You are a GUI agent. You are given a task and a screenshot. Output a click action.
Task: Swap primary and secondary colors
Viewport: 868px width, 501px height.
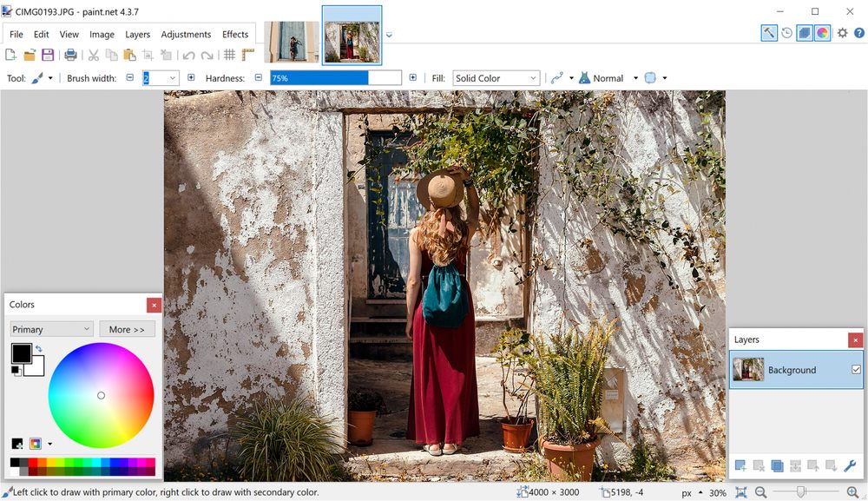coord(38,349)
